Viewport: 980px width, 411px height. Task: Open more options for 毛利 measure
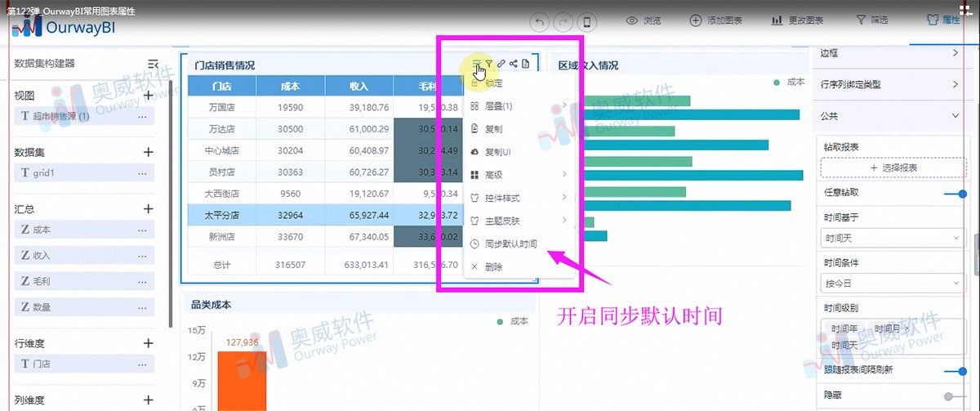142,282
